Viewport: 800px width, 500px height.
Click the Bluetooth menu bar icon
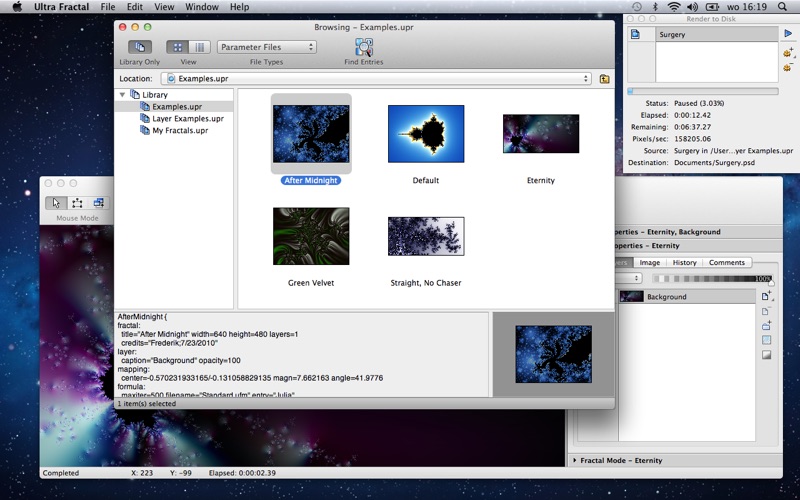point(656,7)
